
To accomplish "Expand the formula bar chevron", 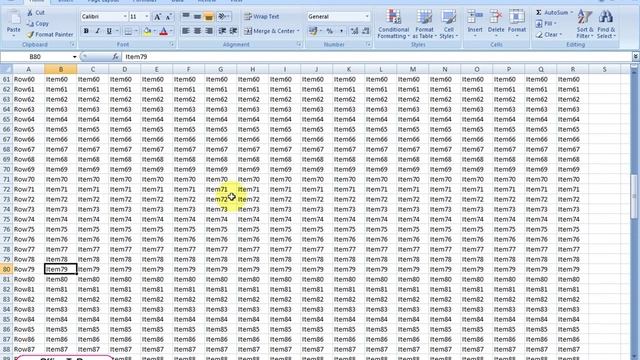I will pos(636,57).
